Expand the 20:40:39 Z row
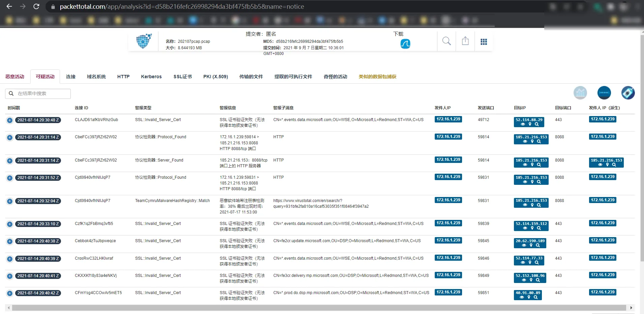The image size is (644, 314). 10,259
